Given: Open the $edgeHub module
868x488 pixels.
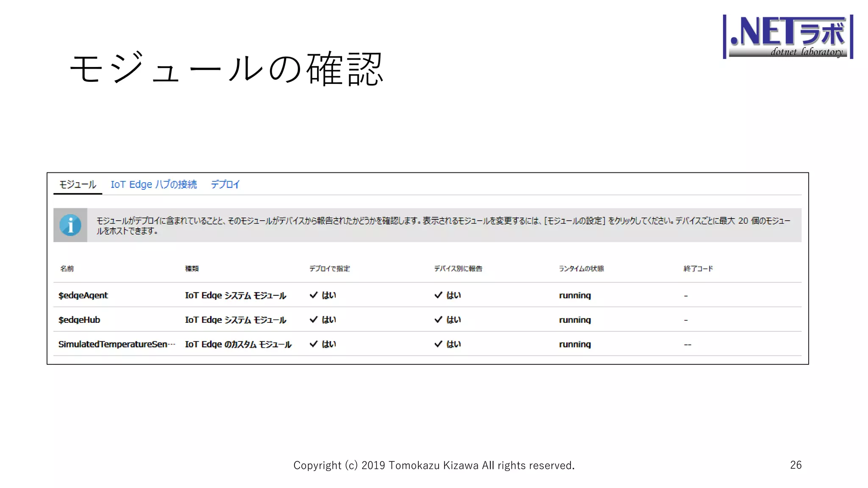Looking at the screenshot, I should pyautogui.click(x=79, y=320).
